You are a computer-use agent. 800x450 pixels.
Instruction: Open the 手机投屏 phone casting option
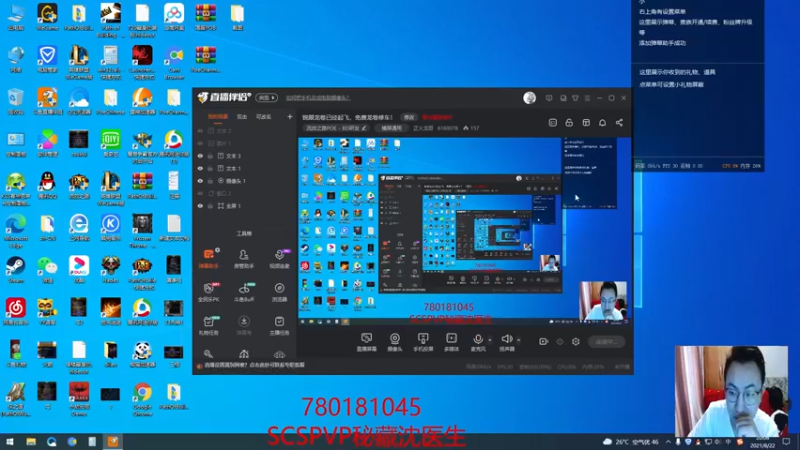[x=423, y=342]
